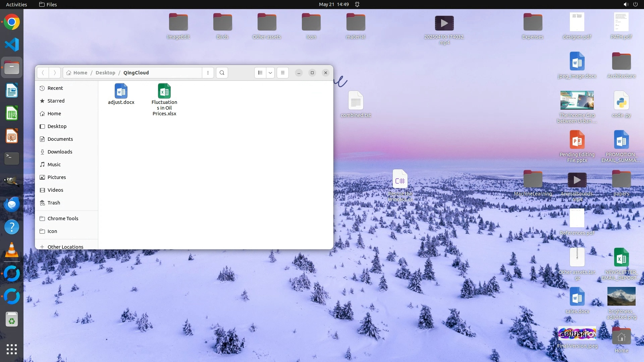Open Trash in the sidebar
This screenshot has height=362, width=644.
tap(54, 203)
